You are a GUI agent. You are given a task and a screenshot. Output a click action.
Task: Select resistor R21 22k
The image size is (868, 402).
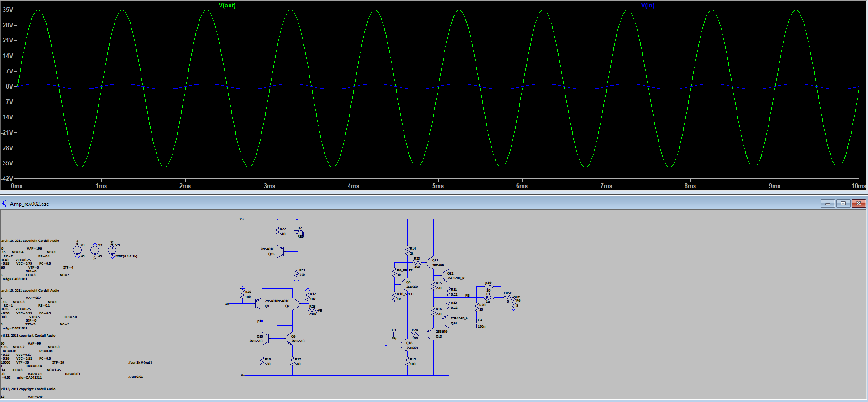coord(297,272)
